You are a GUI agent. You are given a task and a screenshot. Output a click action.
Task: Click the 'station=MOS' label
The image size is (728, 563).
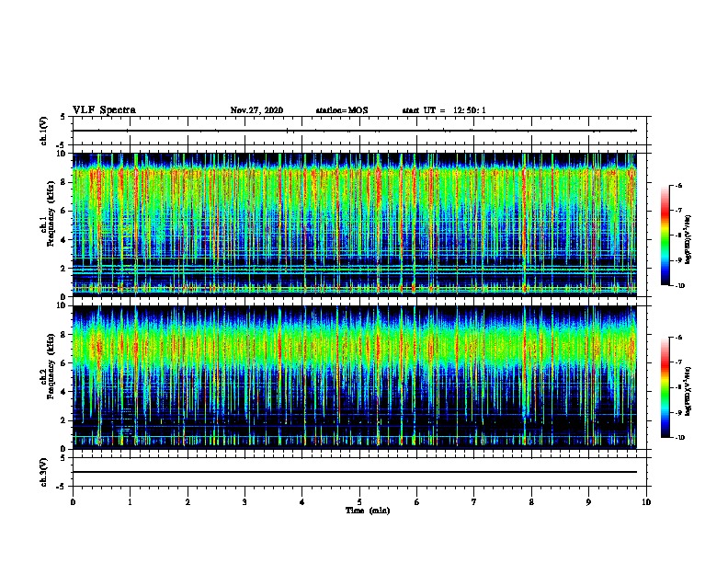click(342, 110)
